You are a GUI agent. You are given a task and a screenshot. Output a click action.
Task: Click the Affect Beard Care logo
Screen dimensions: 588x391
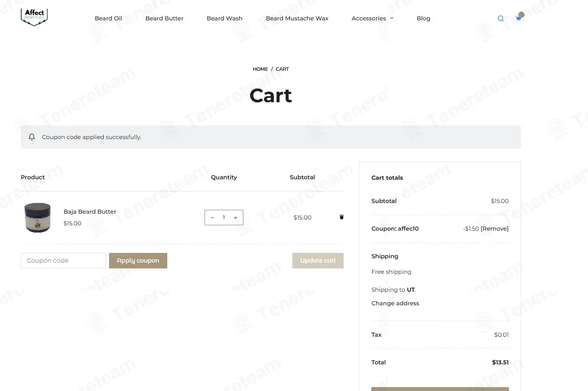pos(34,17)
